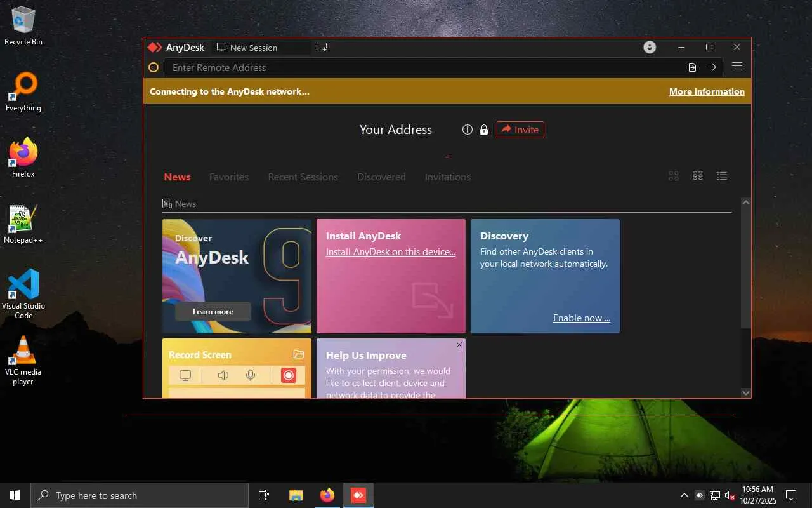Open the AnyDesk hamburger menu
812x508 pixels.
(737, 67)
